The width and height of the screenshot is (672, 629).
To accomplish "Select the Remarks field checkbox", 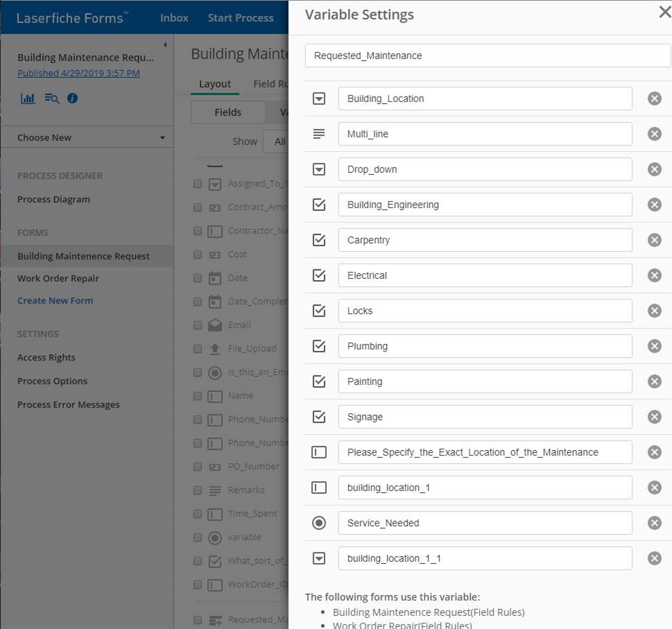I will click(x=198, y=490).
